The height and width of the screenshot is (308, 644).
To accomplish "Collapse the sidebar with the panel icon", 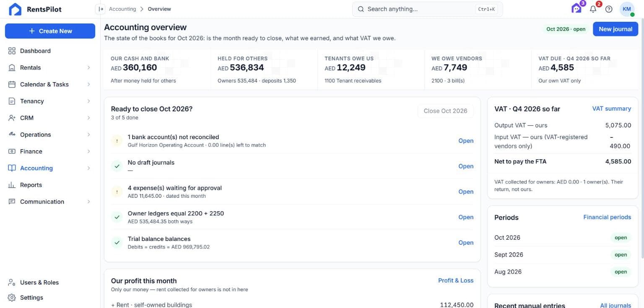I will 100,9.
